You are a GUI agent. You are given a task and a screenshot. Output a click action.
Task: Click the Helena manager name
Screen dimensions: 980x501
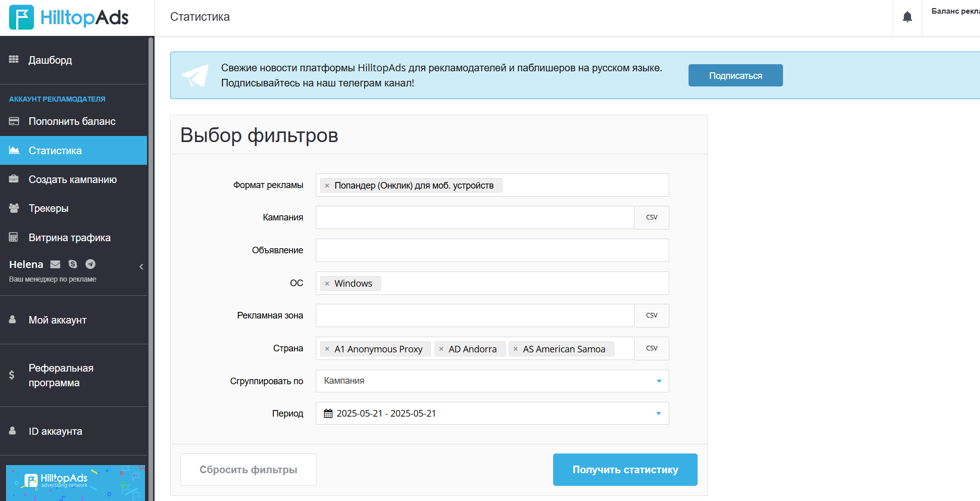pos(26,264)
